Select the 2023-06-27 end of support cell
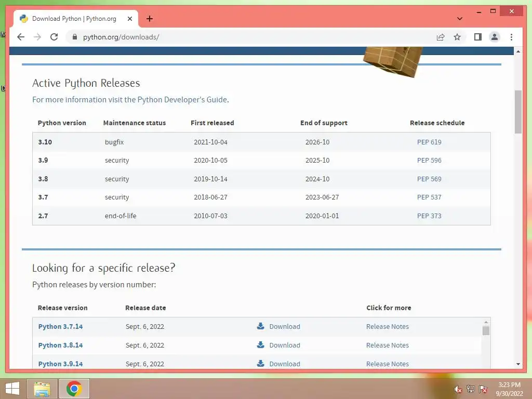Viewport: 532px width, 399px height. click(322, 197)
